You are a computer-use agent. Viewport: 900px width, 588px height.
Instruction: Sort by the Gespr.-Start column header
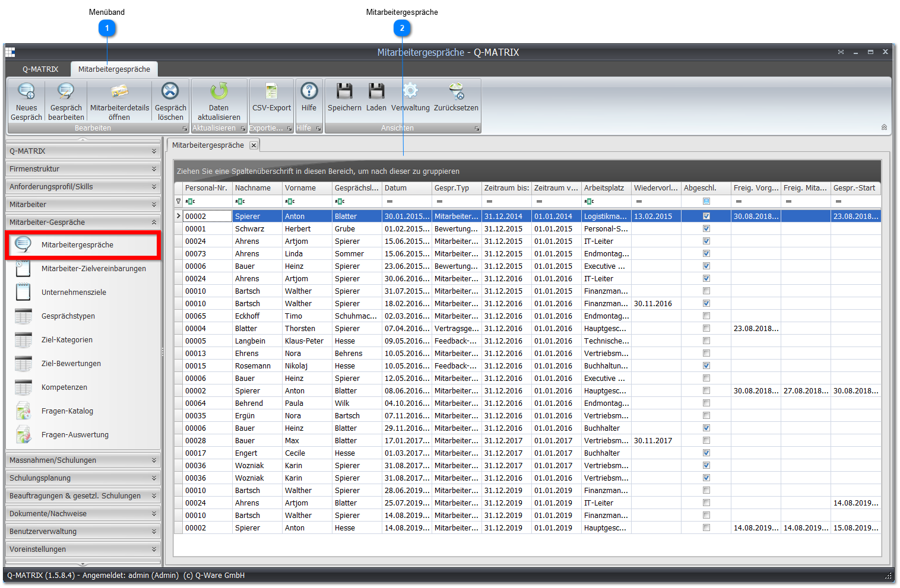point(855,188)
